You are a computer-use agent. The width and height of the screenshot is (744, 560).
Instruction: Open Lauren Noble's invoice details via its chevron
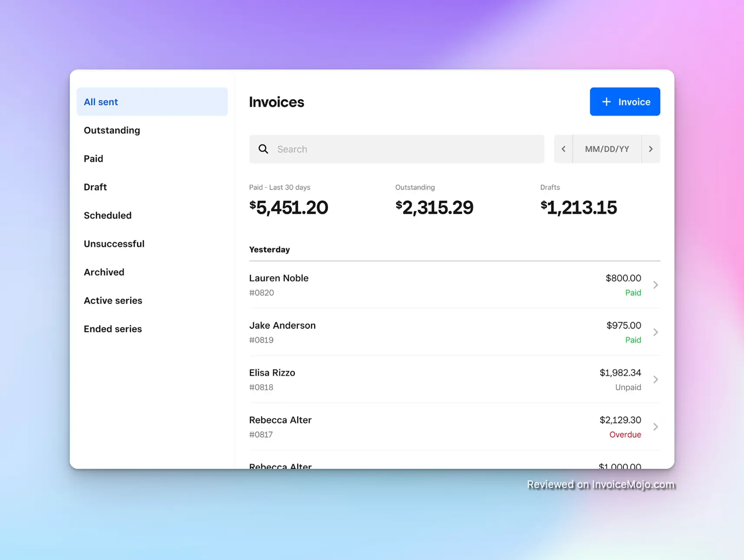click(655, 285)
